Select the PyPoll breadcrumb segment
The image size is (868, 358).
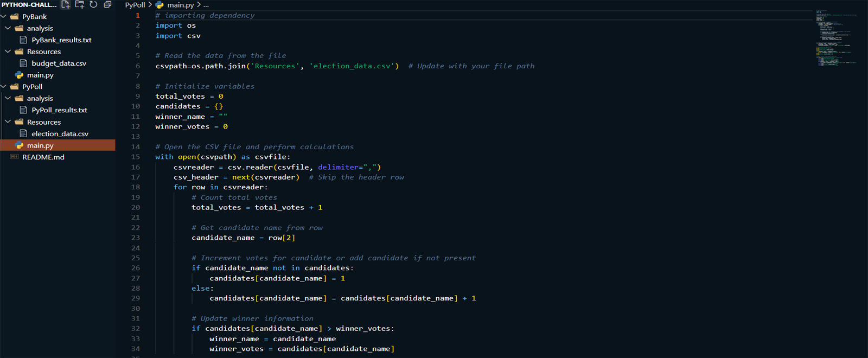click(x=135, y=5)
